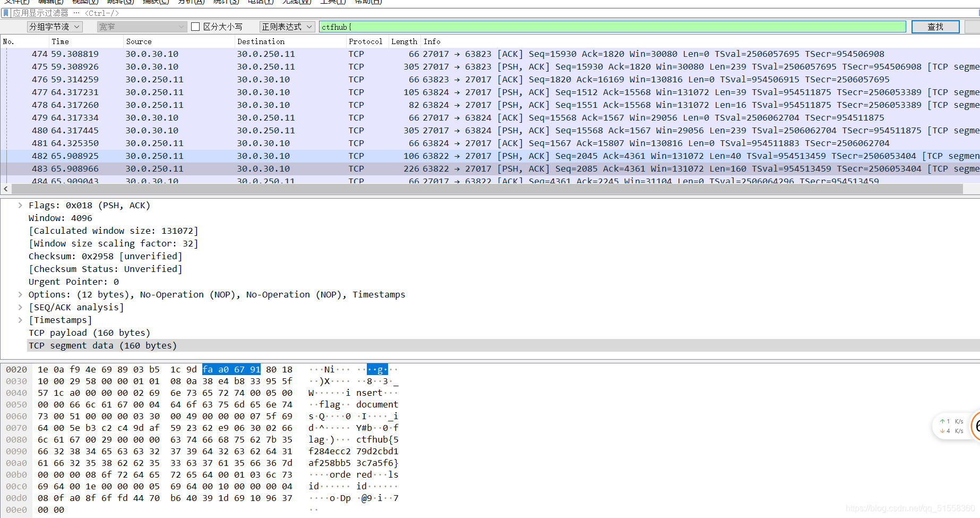Select packet 483 with length 226
This screenshot has width=980, height=518.
pos(490,168)
